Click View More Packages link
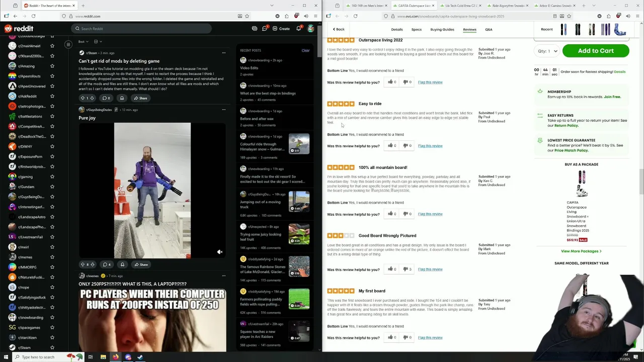 (x=581, y=251)
